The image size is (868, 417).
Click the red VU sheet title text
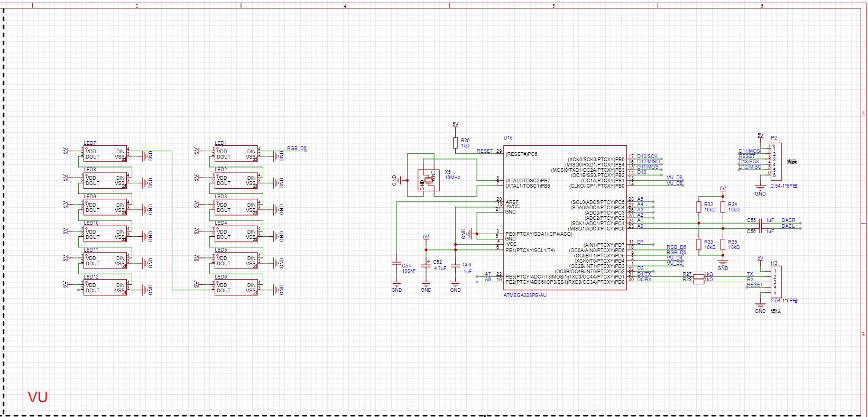pos(38,397)
